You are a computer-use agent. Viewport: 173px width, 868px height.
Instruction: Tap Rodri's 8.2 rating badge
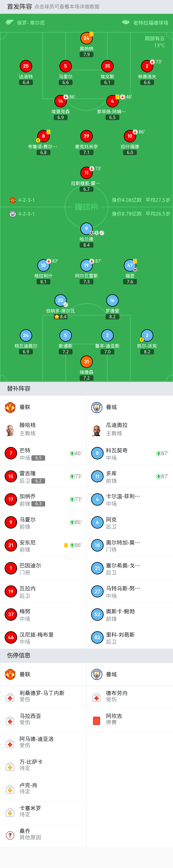tap(112, 317)
